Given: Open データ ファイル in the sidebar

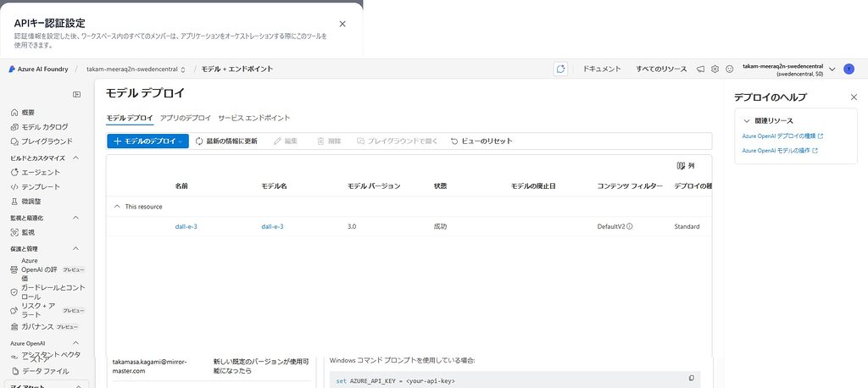Looking at the screenshot, I should pos(40,371).
